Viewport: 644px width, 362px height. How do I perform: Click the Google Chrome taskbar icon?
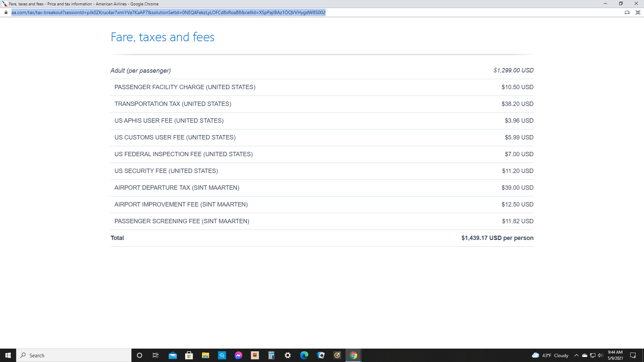click(x=354, y=355)
